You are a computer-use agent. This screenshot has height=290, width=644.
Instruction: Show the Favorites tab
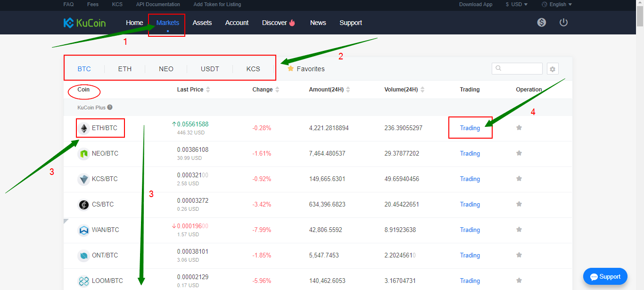tap(306, 69)
